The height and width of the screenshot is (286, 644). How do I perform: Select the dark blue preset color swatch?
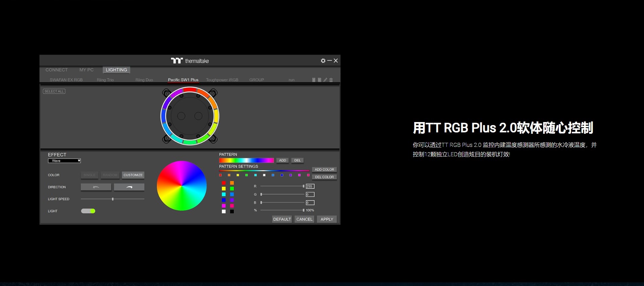(224, 200)
